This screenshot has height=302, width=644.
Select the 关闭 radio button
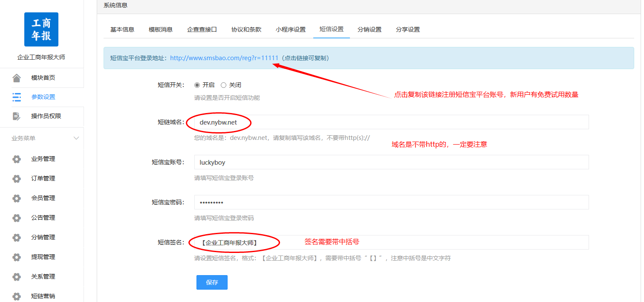tap(223, 85)
